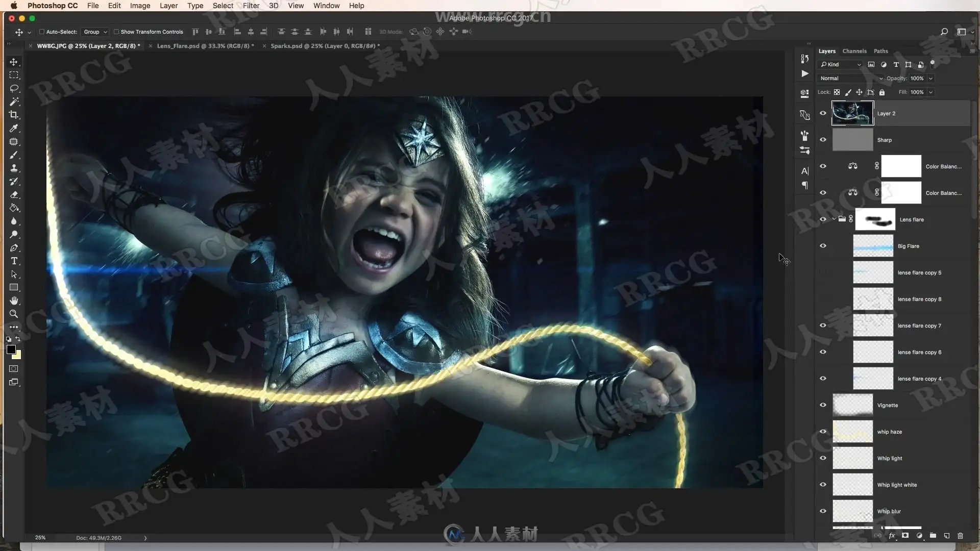The height and width of the screenshot is (551, 980).
Task: Enable the Show Transform Controls checkbox
Action: pos(116,32)
